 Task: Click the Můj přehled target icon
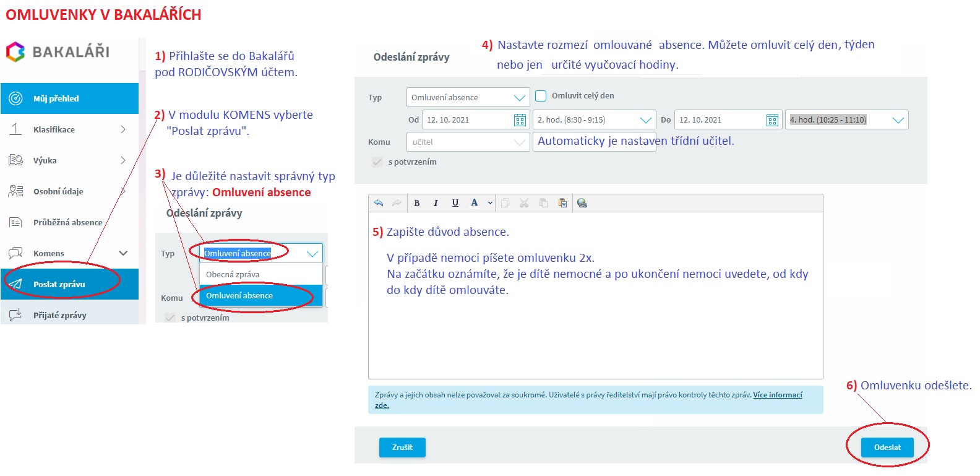click(15, 98)
